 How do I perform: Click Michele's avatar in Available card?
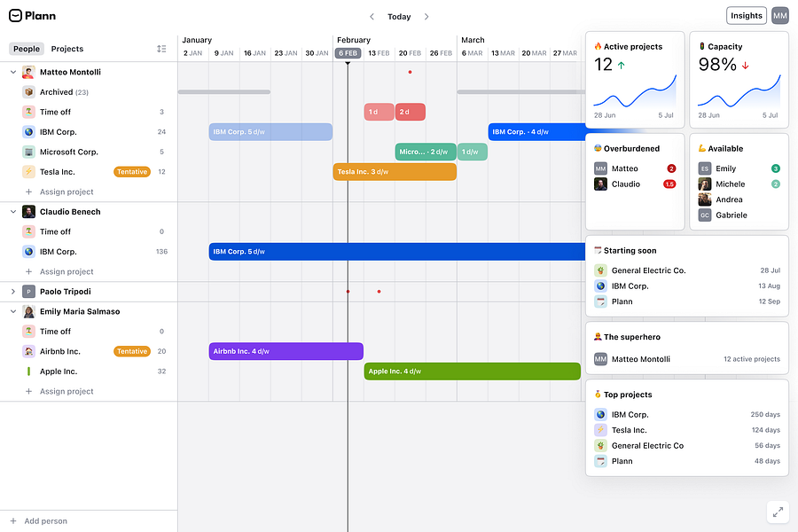click(704, 184)
